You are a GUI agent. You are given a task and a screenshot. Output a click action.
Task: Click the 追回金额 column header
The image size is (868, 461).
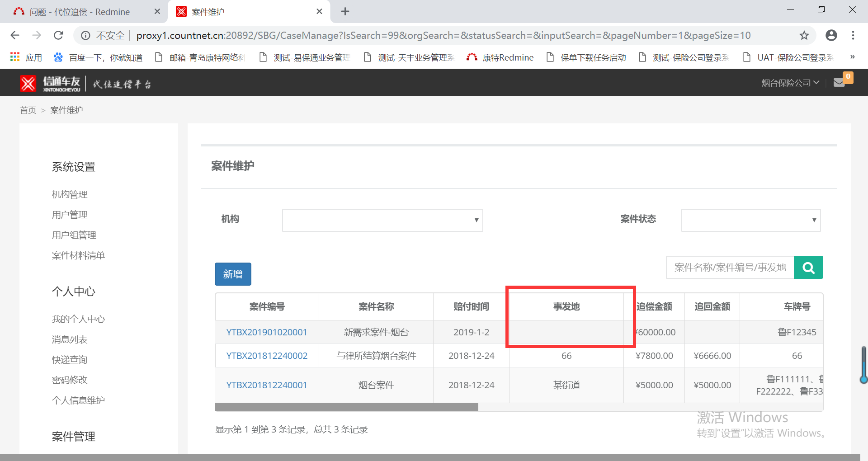tap(712, 307)
